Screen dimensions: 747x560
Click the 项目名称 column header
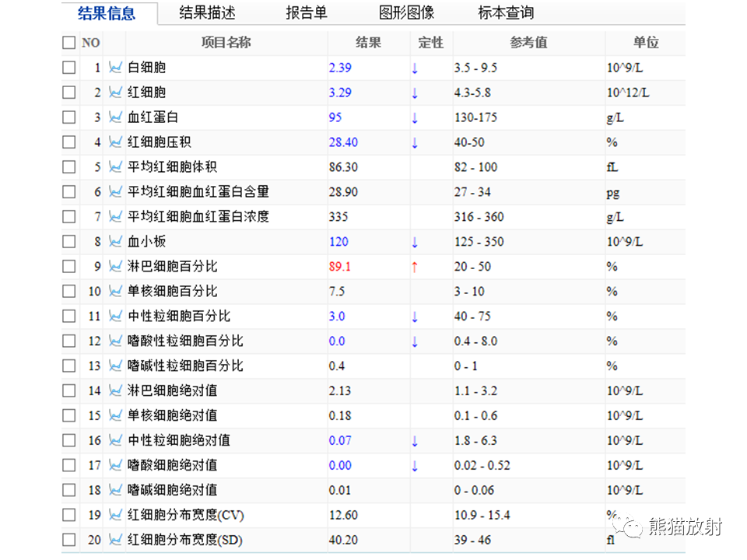pos(226,42)
